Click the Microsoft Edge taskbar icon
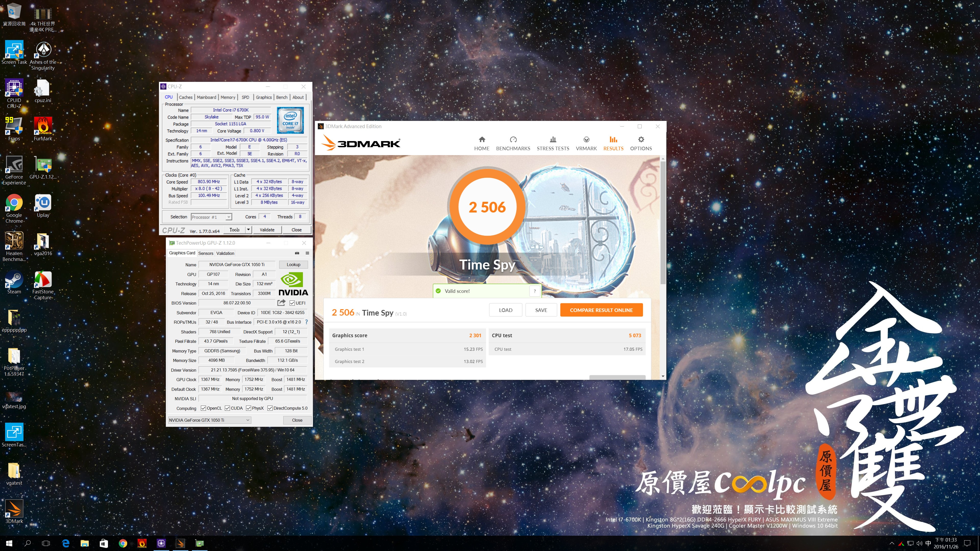 click(65, 543)
